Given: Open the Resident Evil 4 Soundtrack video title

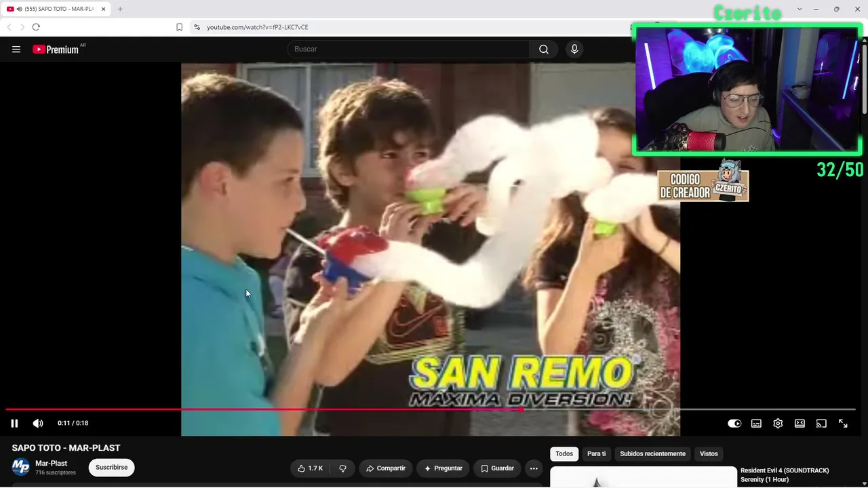Looking at the screenshot, I should pyautogui.click(x=785, y=474).
